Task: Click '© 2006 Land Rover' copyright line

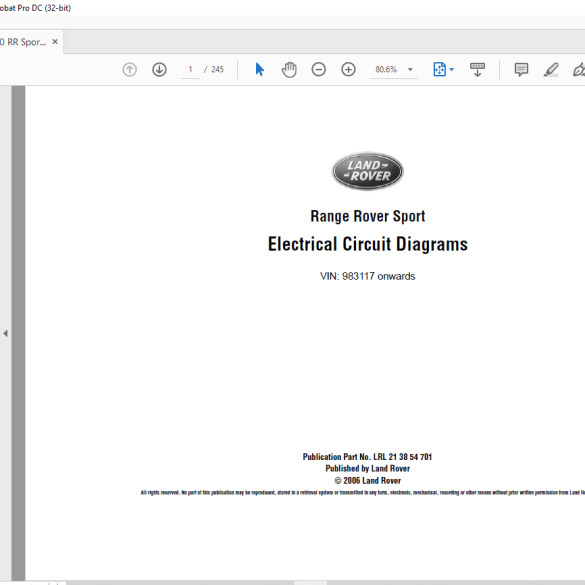Action: tap(367, 481)
